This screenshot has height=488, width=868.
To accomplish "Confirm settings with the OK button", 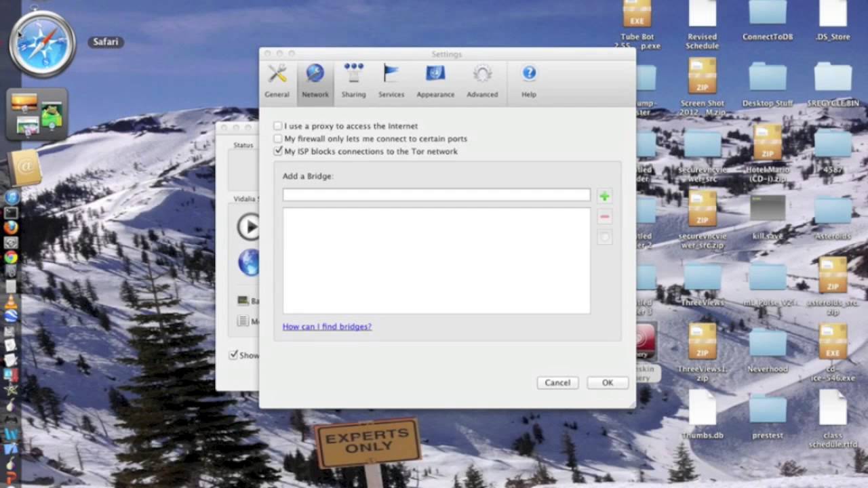I will coord(608,383).
